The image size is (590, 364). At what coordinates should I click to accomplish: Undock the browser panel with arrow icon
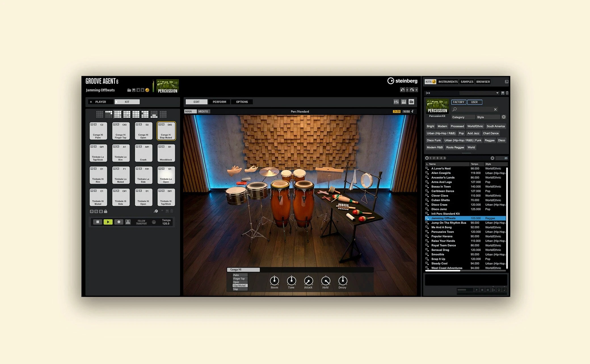(507, 82)
